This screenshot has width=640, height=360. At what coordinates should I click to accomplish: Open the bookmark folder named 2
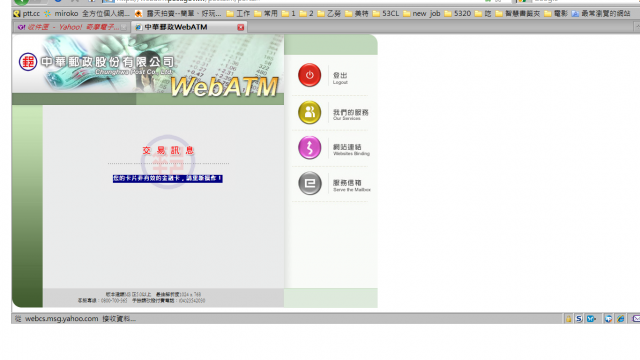307,13
